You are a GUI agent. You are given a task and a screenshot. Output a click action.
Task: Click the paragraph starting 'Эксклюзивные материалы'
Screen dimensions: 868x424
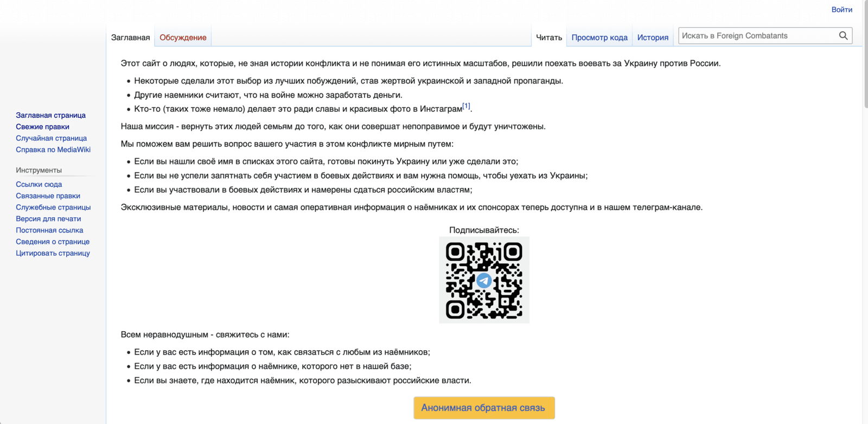tap(411, 207)
